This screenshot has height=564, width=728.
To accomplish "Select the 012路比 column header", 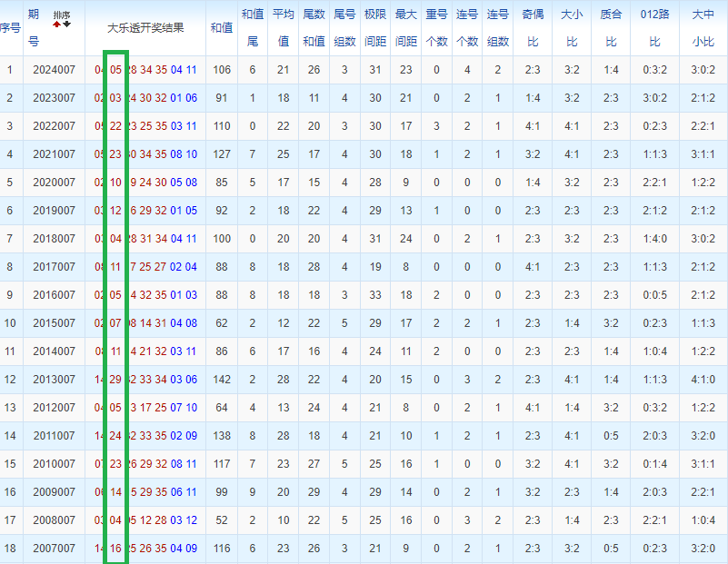I will 654,27.
